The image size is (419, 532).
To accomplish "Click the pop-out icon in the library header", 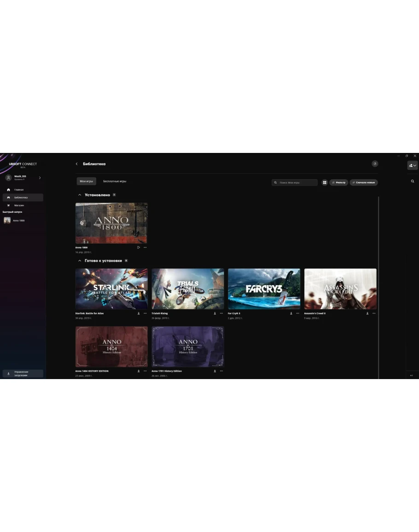I will point(375,164).
